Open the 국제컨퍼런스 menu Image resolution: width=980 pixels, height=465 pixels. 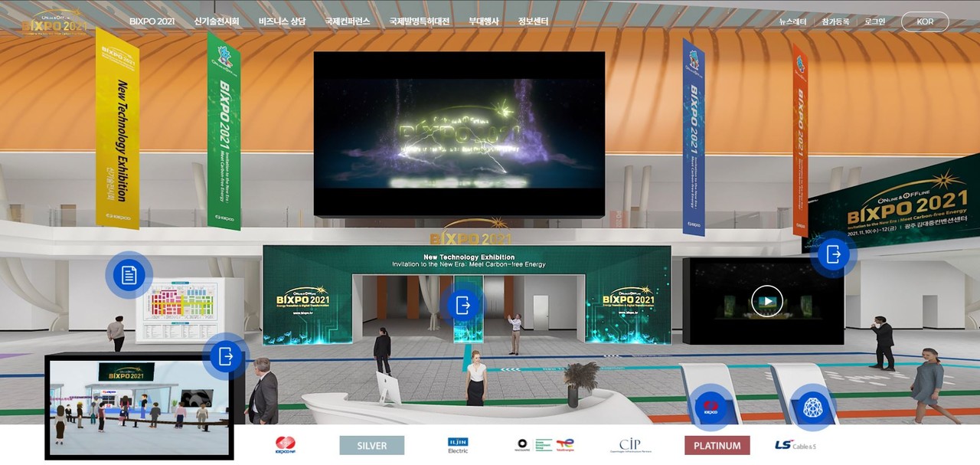(x=347, y=21)
